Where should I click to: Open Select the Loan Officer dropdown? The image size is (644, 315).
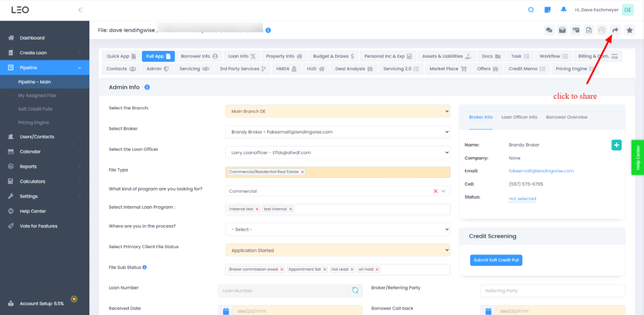coord(338,152)
